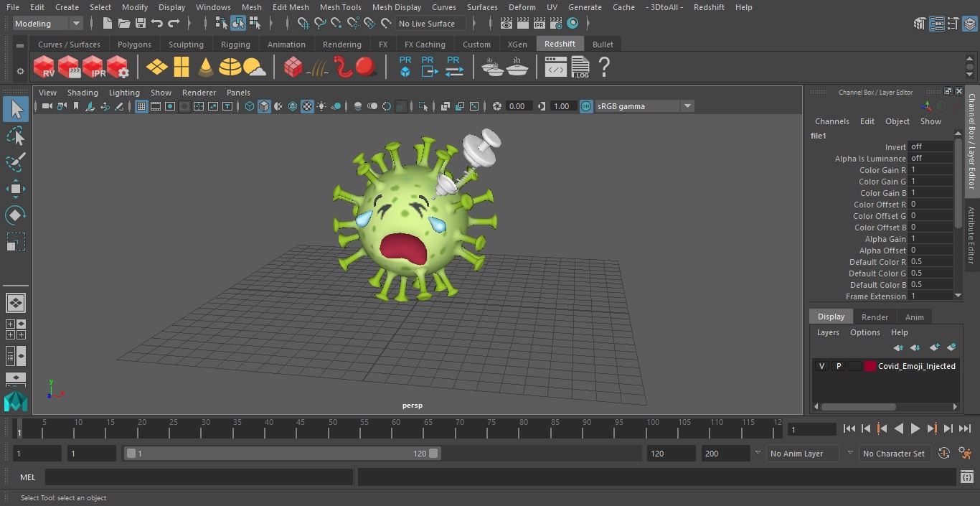
Task: Redo the last action
Action: (174, 24)
